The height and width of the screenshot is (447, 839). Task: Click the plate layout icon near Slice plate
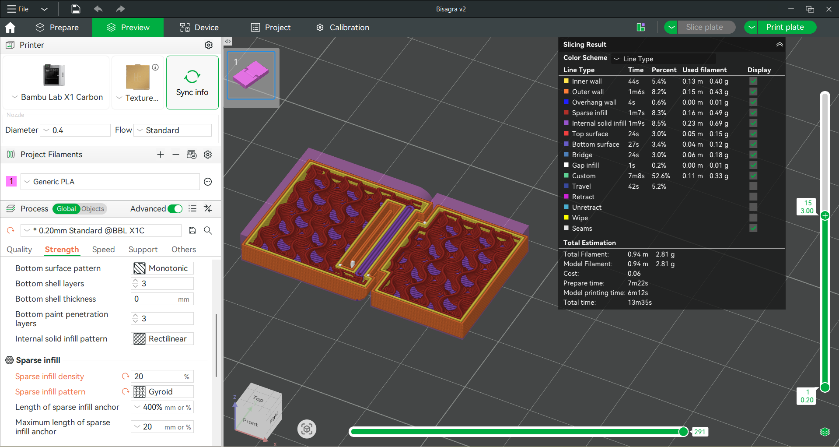(x=640, y=27)
